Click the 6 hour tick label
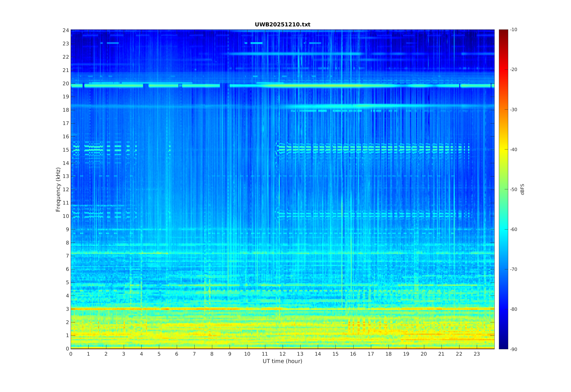Viewport: 571px width, 392px height. 177,354
